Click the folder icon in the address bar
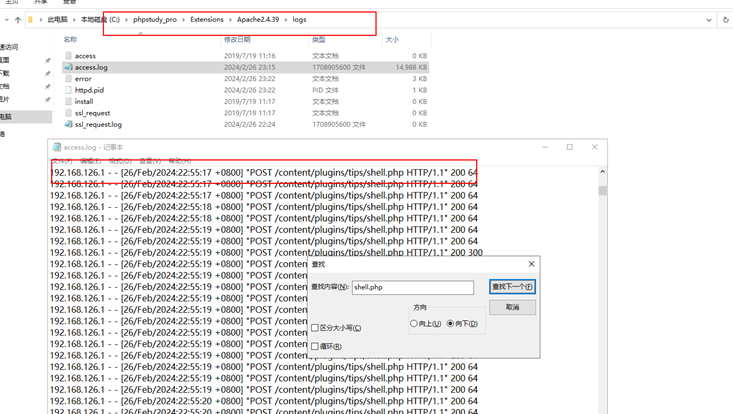 click(30, 20)
